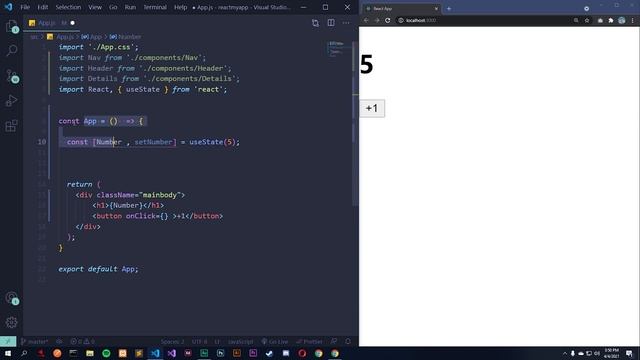Close the React App browser tab

point(436,9)
